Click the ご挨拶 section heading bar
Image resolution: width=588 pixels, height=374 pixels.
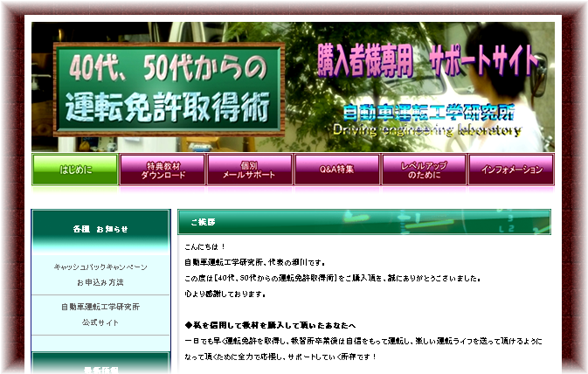(364, 222)
